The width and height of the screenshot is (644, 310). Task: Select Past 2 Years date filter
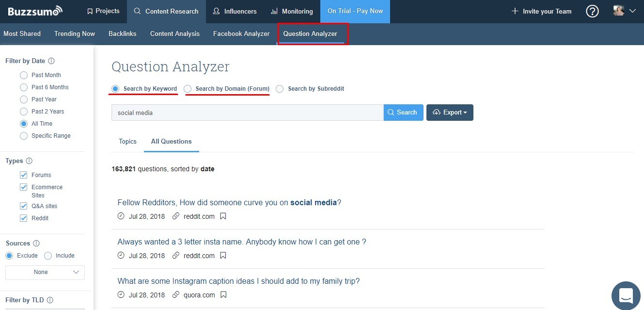(23, 112)
